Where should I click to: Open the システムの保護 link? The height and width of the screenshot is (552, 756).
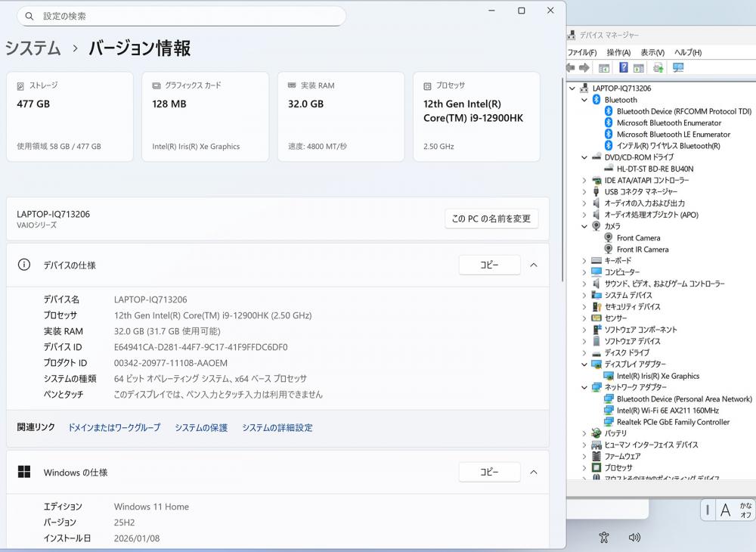point(201,428)
